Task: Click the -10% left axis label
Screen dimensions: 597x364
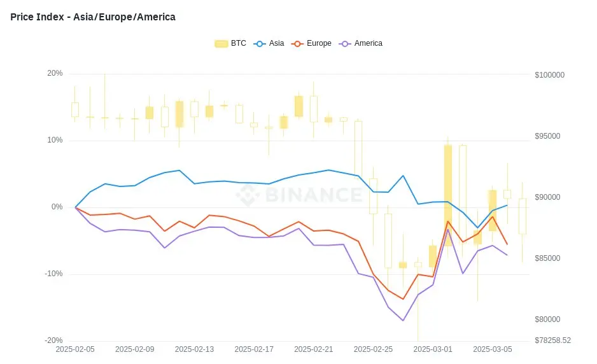Action: 53,274
